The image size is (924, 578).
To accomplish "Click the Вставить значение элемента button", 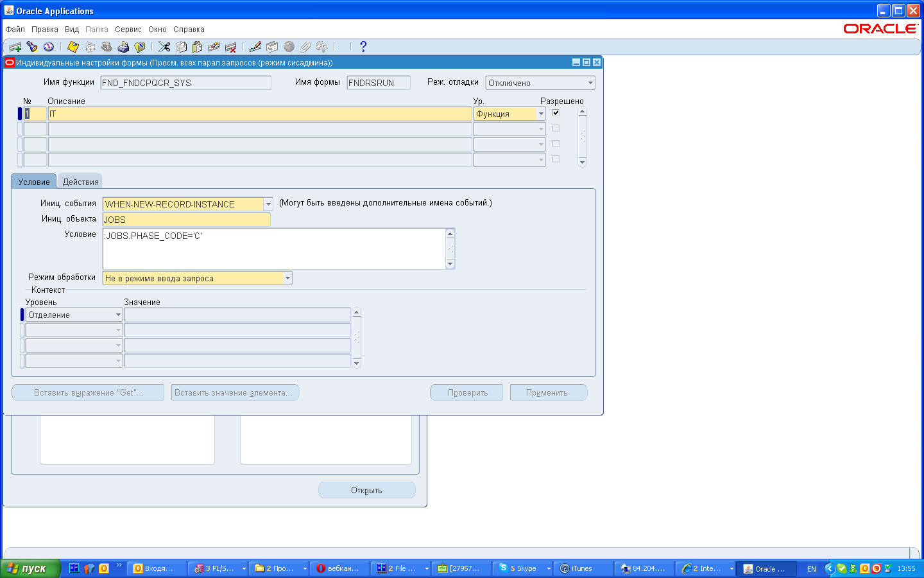I will [235, 392].
